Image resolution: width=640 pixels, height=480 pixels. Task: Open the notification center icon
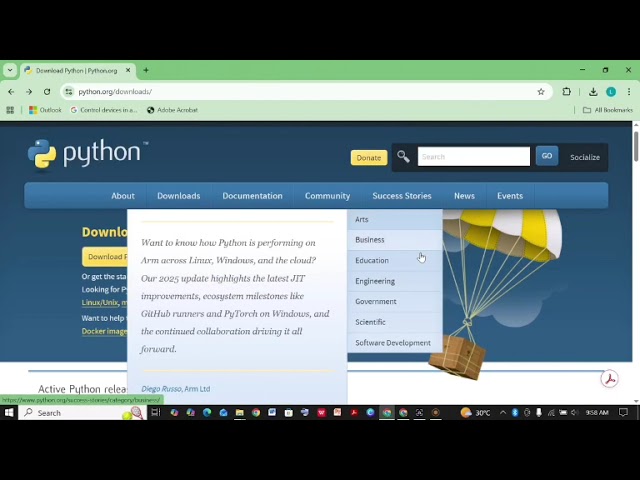[x=623, y=413]
